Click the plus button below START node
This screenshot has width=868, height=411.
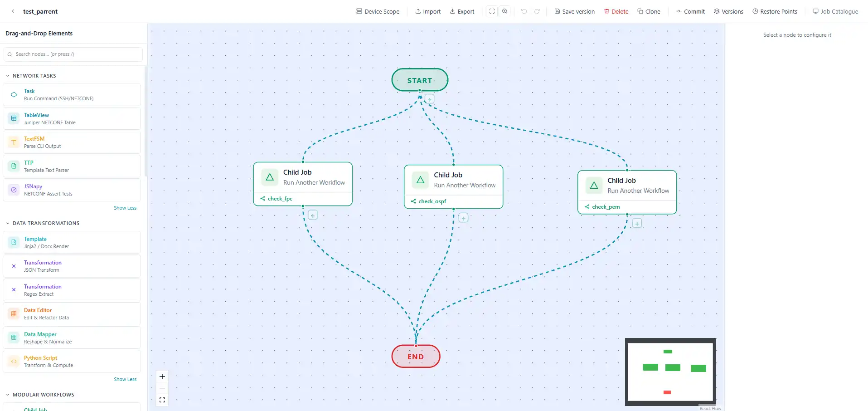[430, 99]
